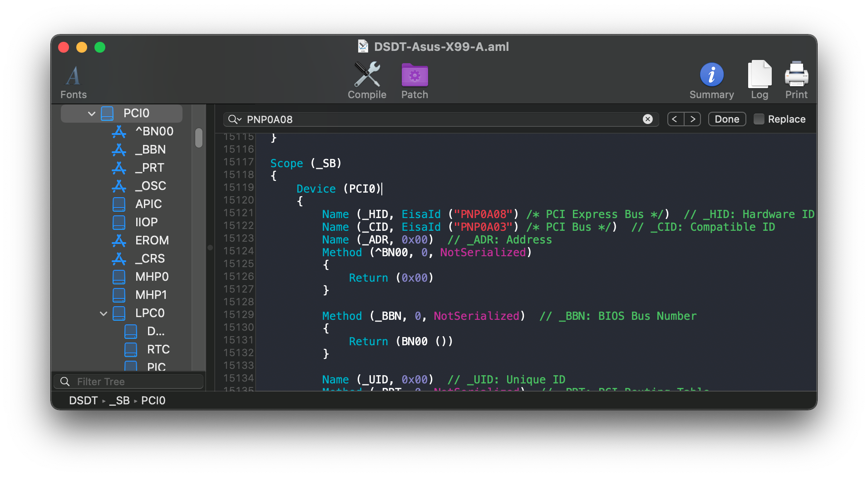The width and height of the screenshot is (868, 477).
Task: Click the Filter Tree input field
Action: point(128,381)
